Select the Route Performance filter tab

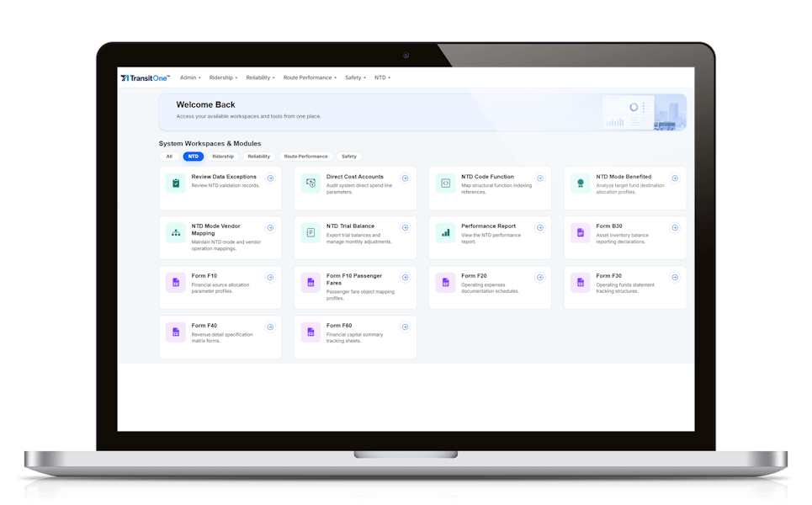[305, 157]
